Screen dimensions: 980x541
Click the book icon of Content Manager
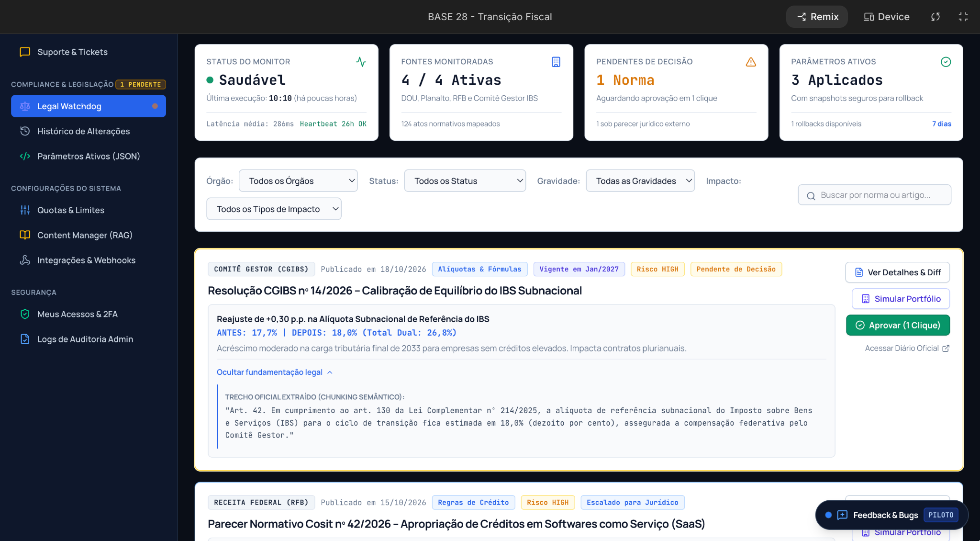click(x=25, y=235)
